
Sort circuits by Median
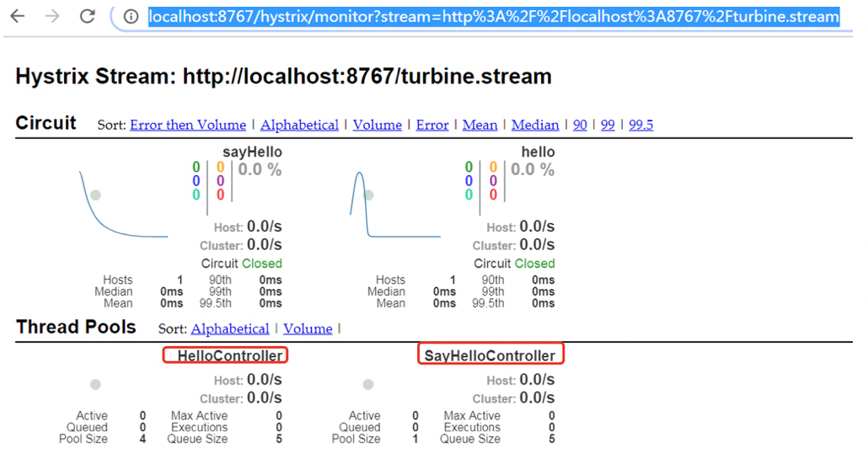[x=535, y=125]
